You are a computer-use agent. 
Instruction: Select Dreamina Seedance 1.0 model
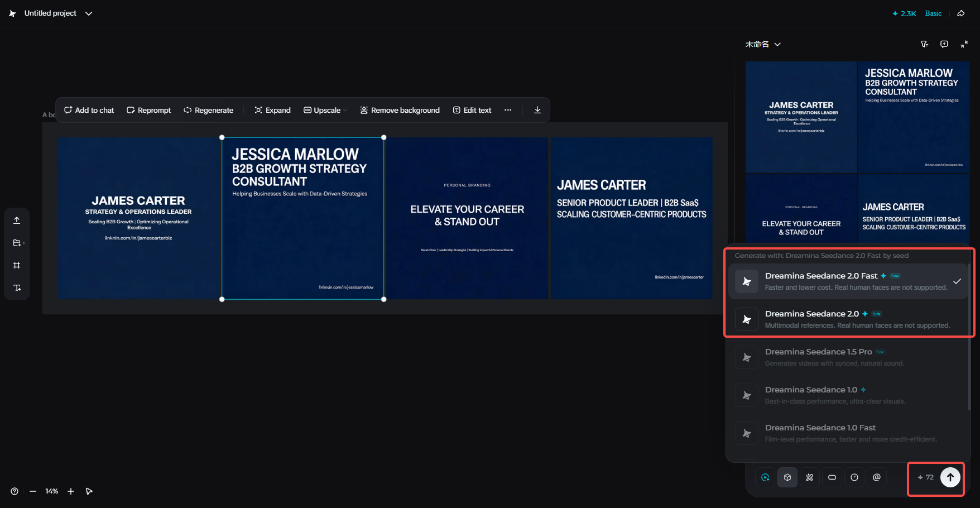point(848,395)
